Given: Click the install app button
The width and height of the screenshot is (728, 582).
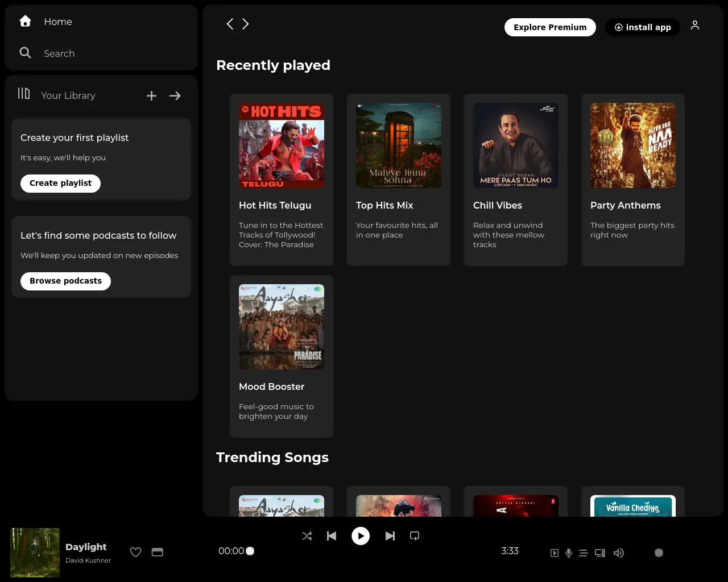Looking at the screenshot, I should pos(643,27).
